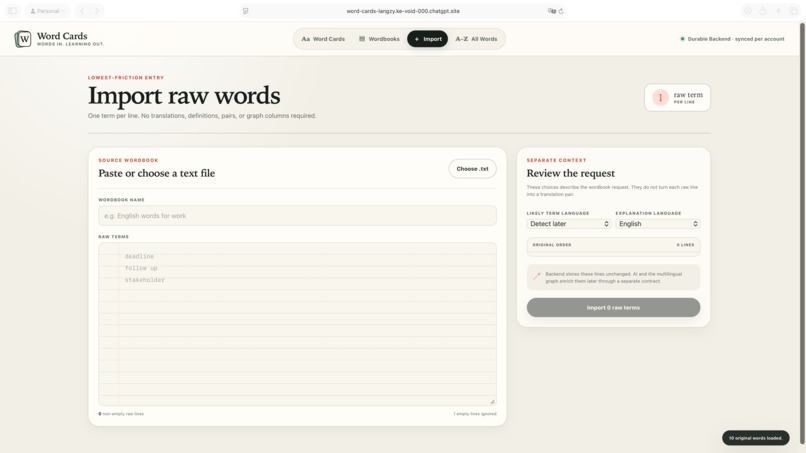The image size is (806, 453).
Task: Switch to the Wordbooks tab
Action: [379, 39]
